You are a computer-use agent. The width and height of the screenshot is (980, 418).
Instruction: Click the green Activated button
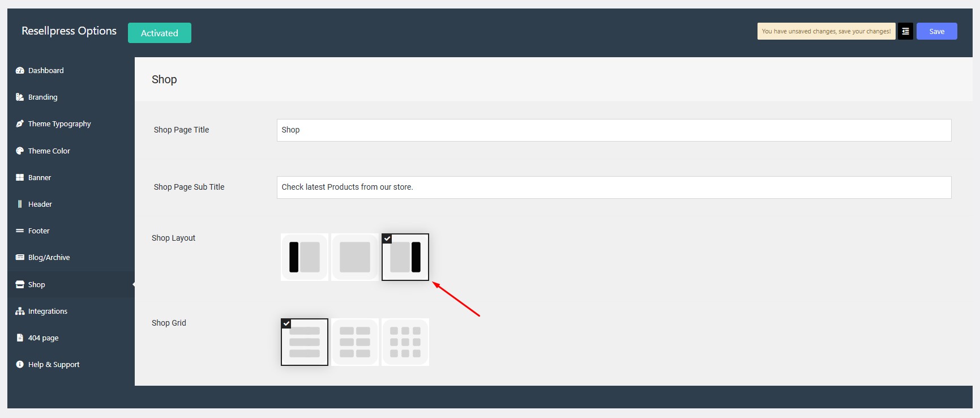pyautogui.click(x=160, y=33)
